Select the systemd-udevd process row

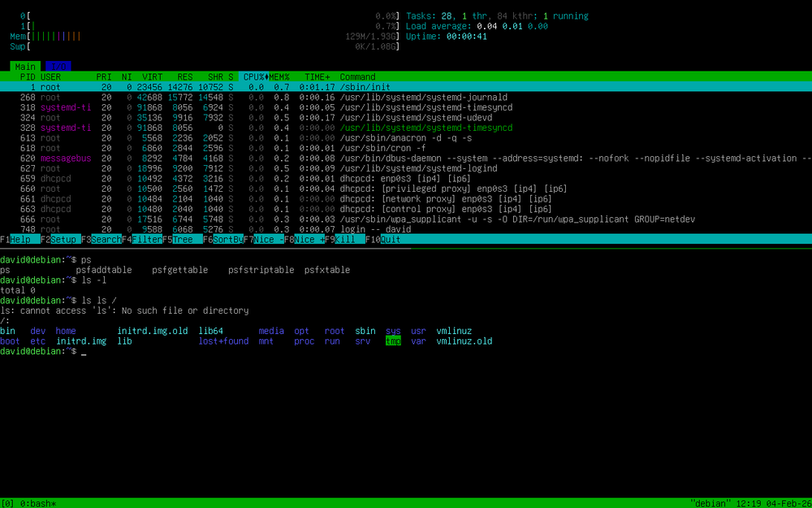click(406, 118)
